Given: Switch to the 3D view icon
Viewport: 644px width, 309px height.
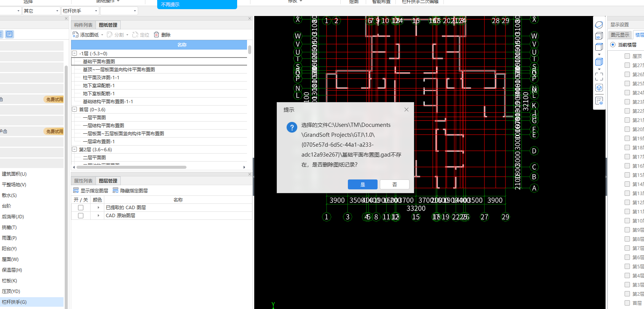Looking at the screenshot, I should click(x=599, y=36).
